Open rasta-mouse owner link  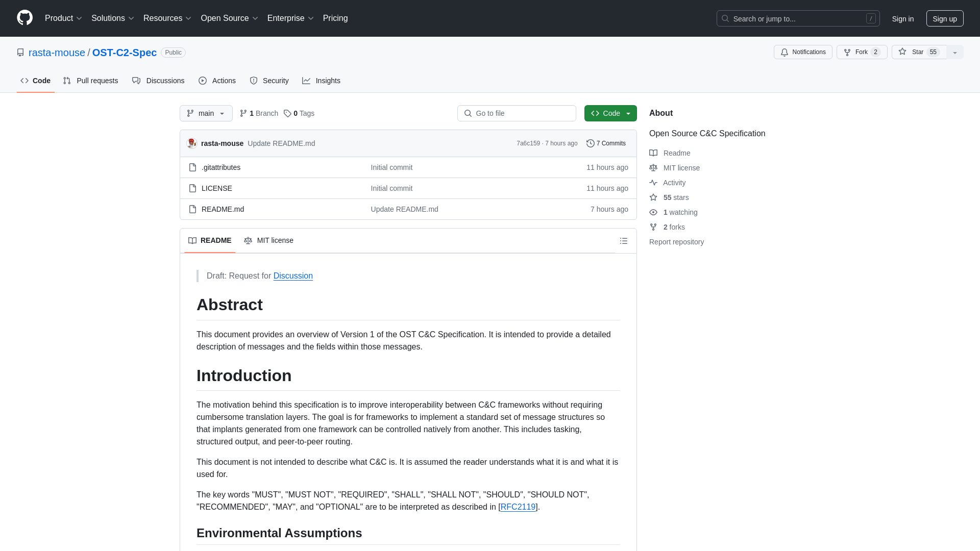coord(57,53)
